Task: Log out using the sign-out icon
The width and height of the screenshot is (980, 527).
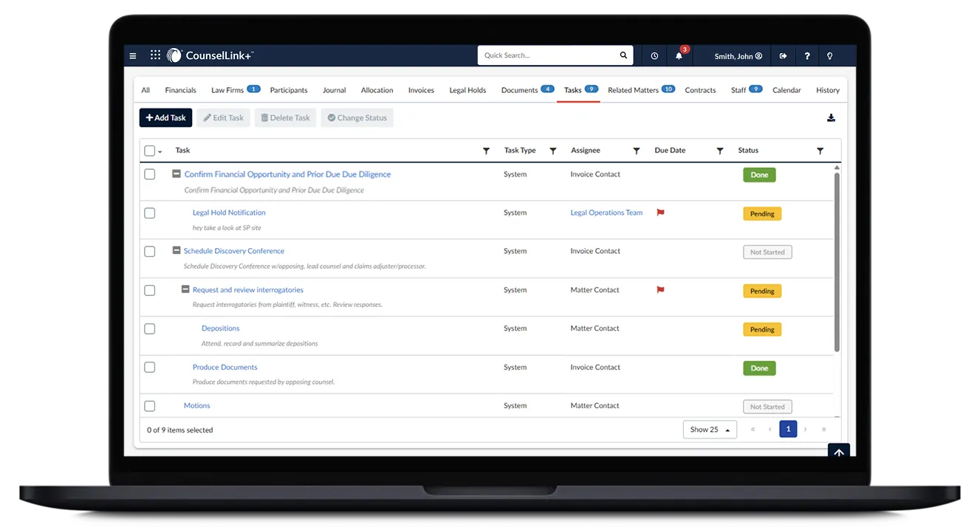Action: pos(783,55)
